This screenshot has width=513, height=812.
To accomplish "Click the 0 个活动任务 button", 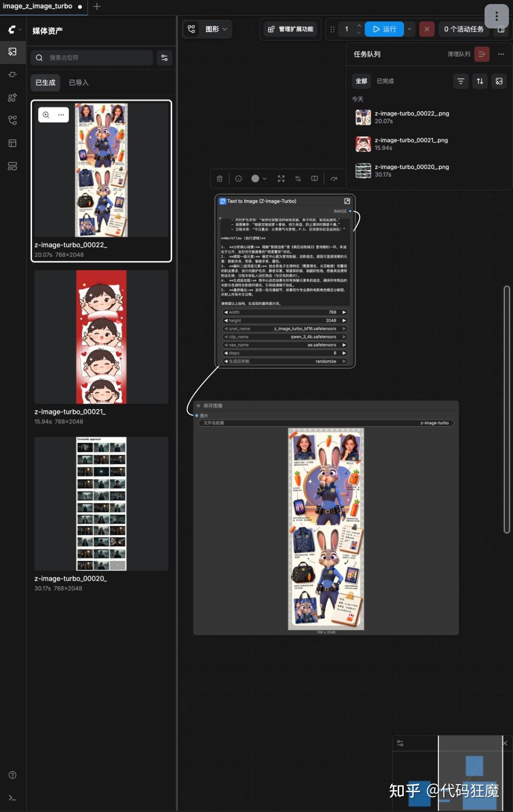I will pyautogui.click(x=464, y=29).
